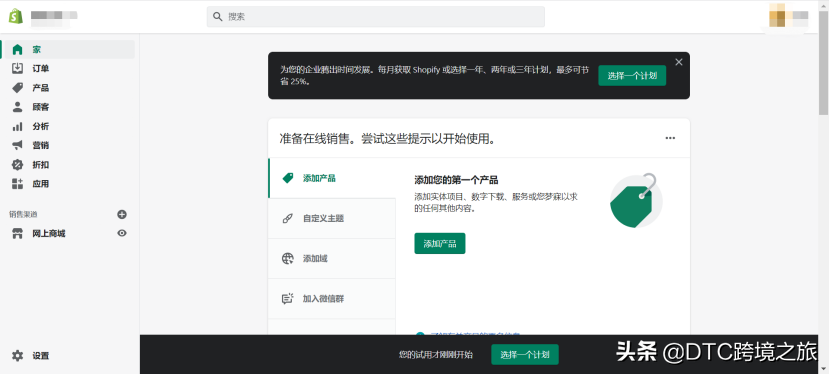
Task: Select the 添加域 setup tab
Action: click(x=332, y=258)
